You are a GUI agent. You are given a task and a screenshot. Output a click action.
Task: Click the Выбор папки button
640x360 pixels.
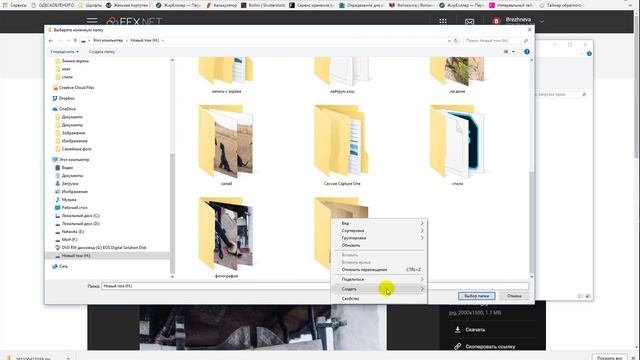(x=476, y=296)
